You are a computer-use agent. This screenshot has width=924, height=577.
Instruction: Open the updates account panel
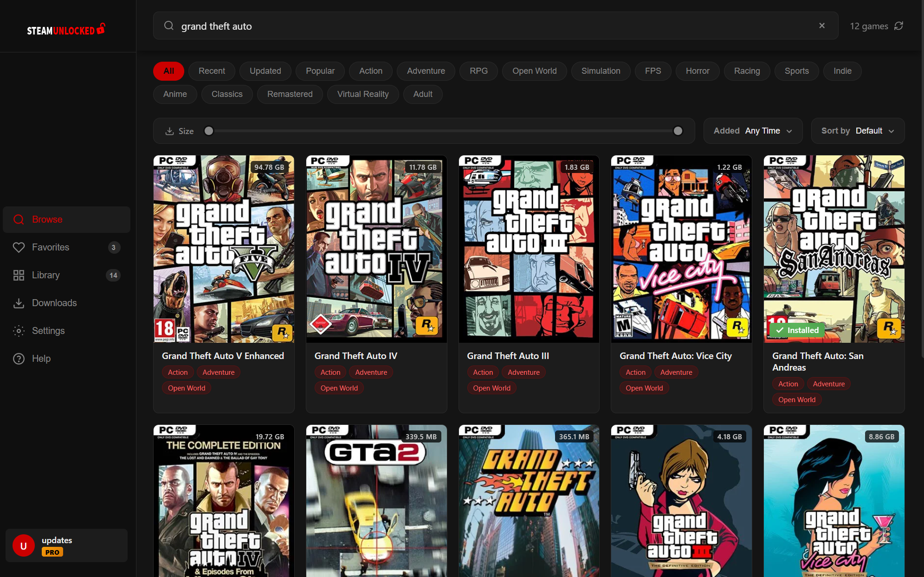pyautogui.click(x=66, y=545)
